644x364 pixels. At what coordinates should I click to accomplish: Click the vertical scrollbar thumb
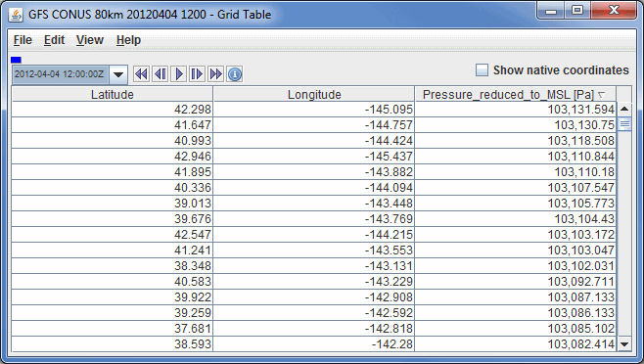(624, 123)
